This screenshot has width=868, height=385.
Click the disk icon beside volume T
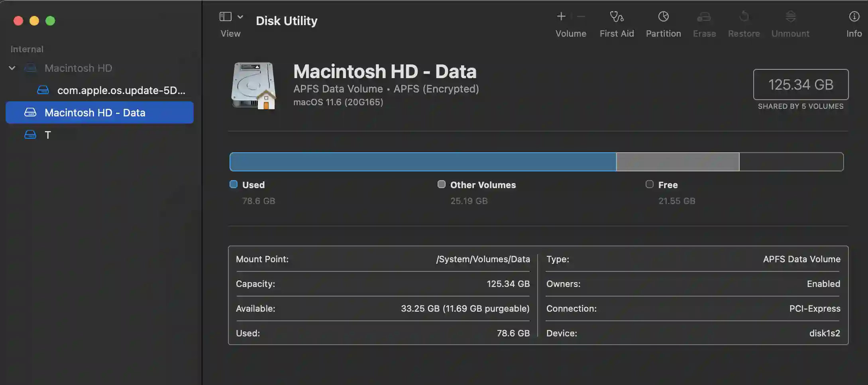coord(30,135)
